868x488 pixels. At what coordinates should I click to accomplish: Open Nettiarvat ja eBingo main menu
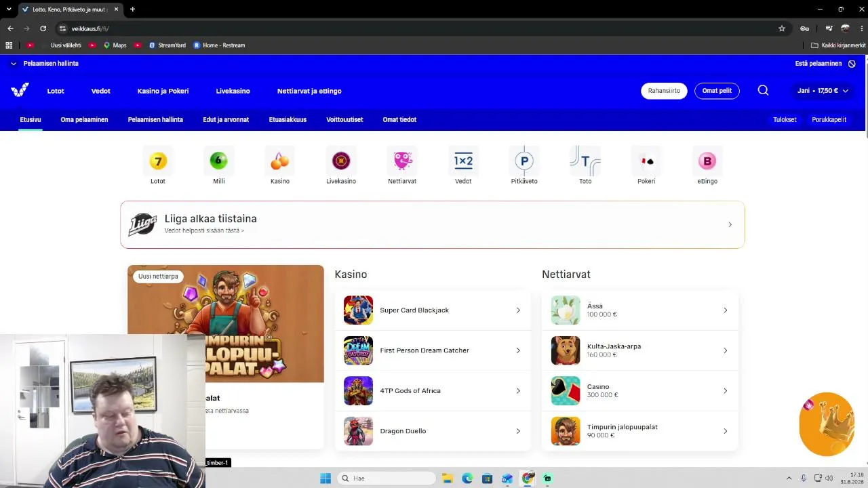(309, 91)
